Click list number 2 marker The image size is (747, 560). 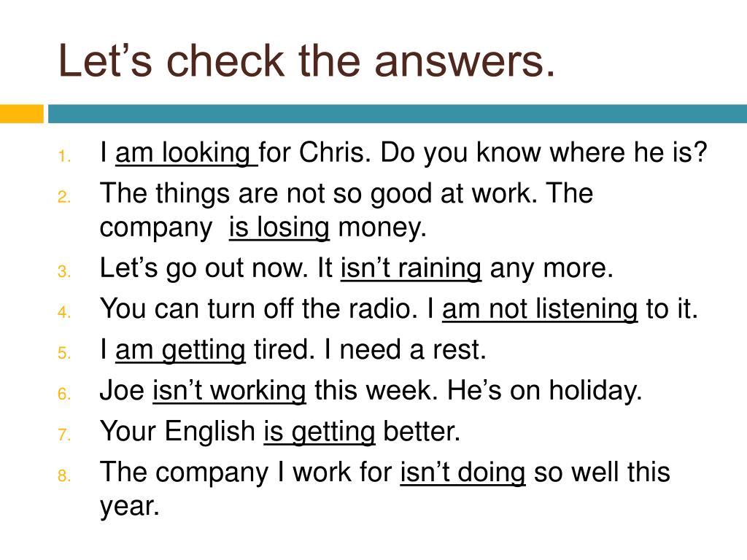(x=64, y=197)
